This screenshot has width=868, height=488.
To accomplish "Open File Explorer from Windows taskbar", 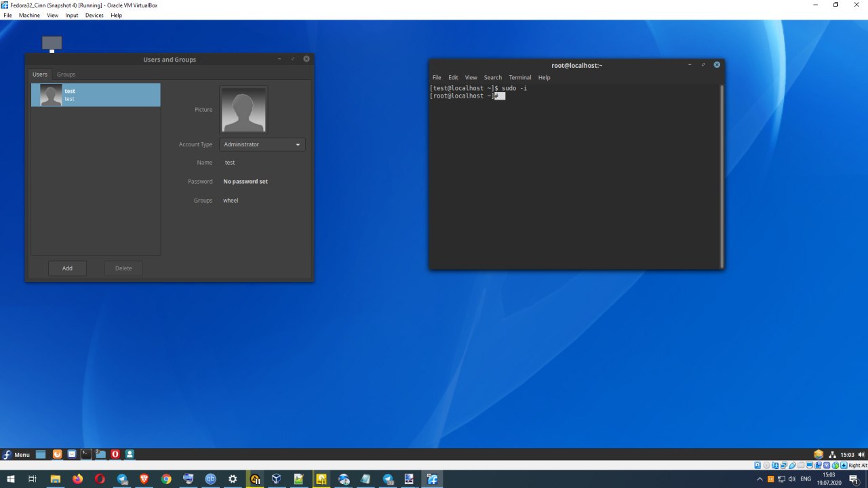I will (56, 479).
